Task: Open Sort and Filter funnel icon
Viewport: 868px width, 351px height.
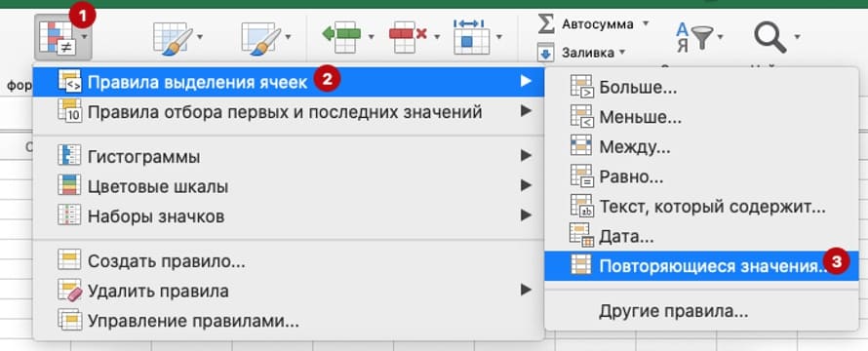Action: (693, 38)
